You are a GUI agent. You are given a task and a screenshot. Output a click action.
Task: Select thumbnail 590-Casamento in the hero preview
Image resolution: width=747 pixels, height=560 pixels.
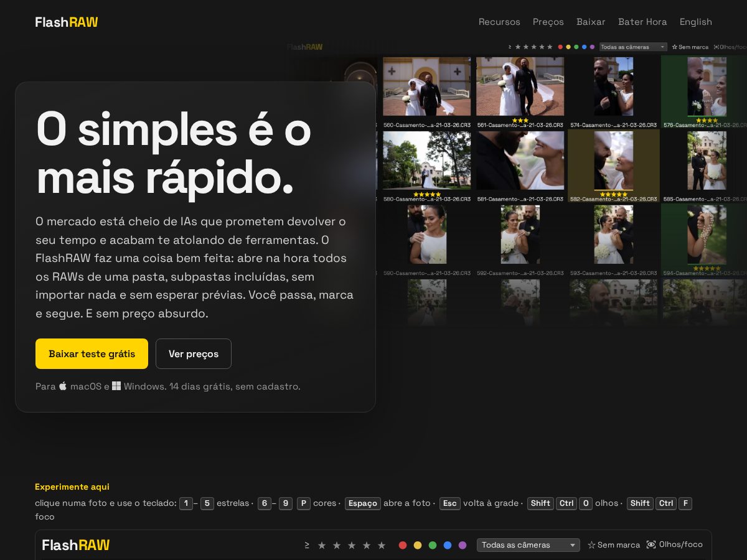pos(427,235)
